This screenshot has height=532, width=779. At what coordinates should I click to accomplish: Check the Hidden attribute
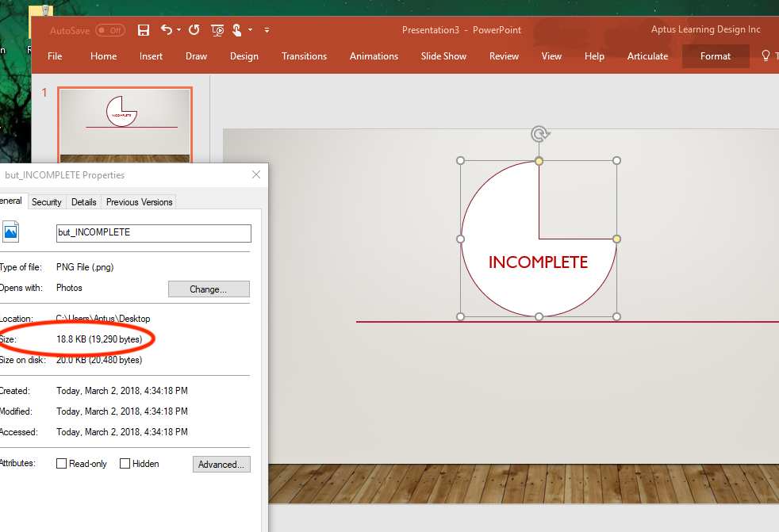125,463
